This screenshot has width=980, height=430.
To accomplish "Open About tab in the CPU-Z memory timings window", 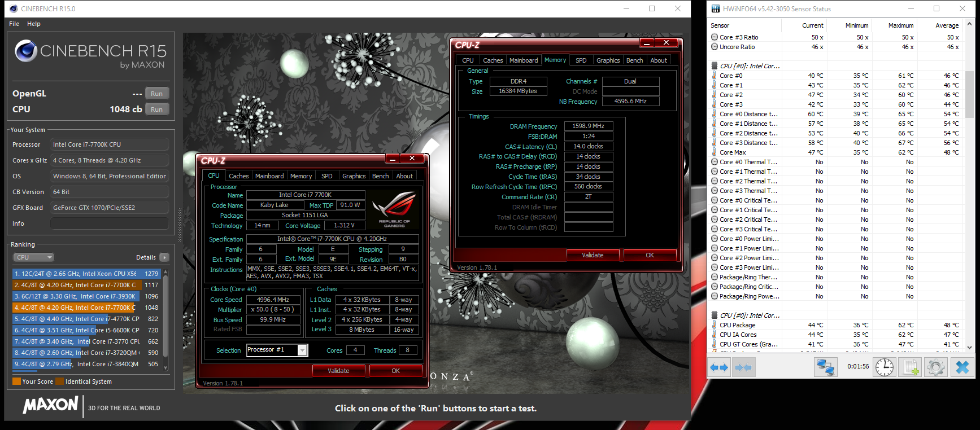I will click(x=659, y=60).
